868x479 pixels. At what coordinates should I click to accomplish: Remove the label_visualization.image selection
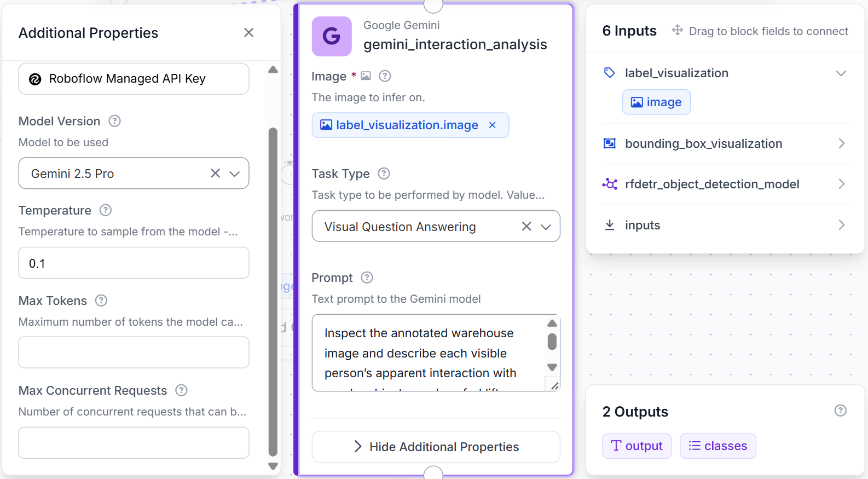493,125
